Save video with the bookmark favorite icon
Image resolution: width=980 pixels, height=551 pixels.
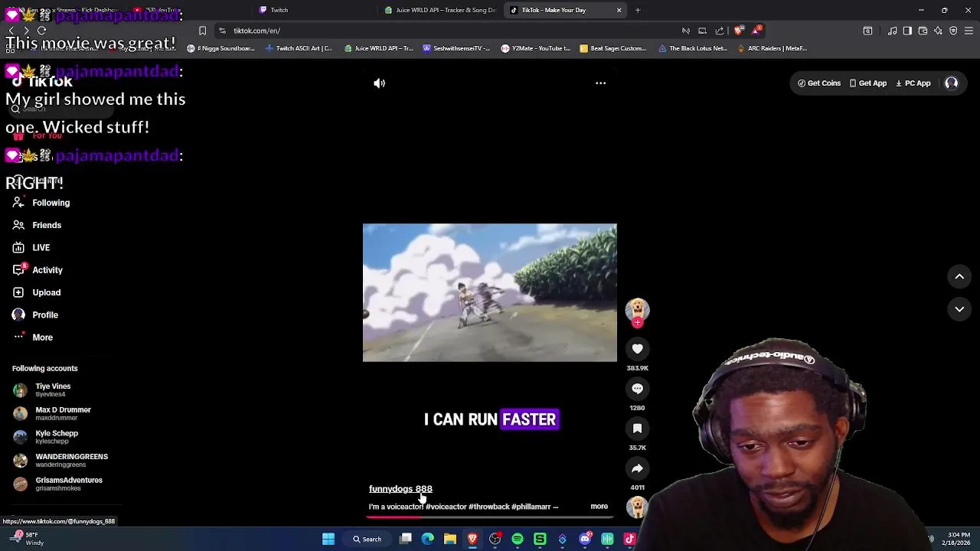coord(637,429)
